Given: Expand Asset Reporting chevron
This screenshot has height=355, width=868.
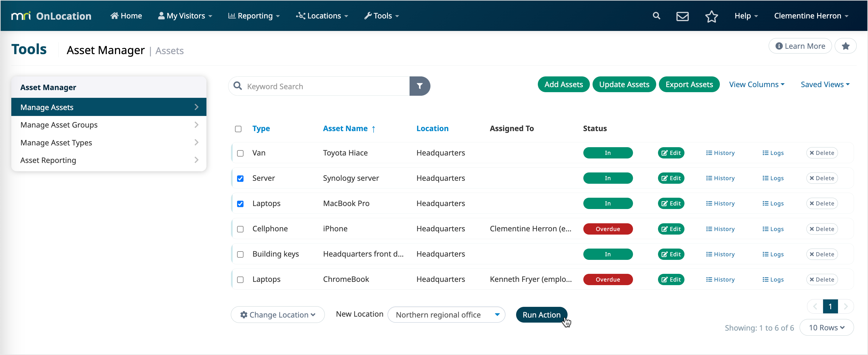Looking at the screenshot, I should [196, 160].
